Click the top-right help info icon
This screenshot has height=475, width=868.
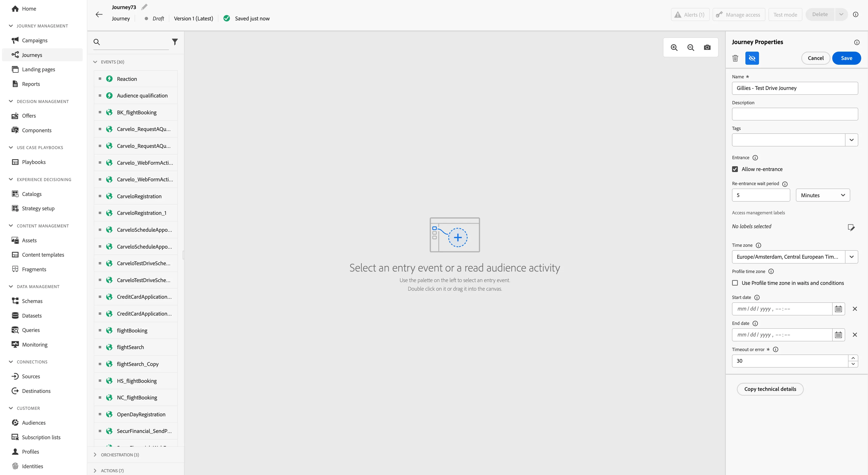coord(855,15)
